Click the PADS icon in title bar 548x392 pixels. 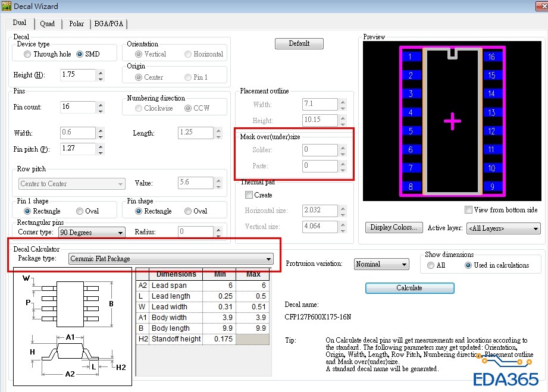(x=7, y=7)
